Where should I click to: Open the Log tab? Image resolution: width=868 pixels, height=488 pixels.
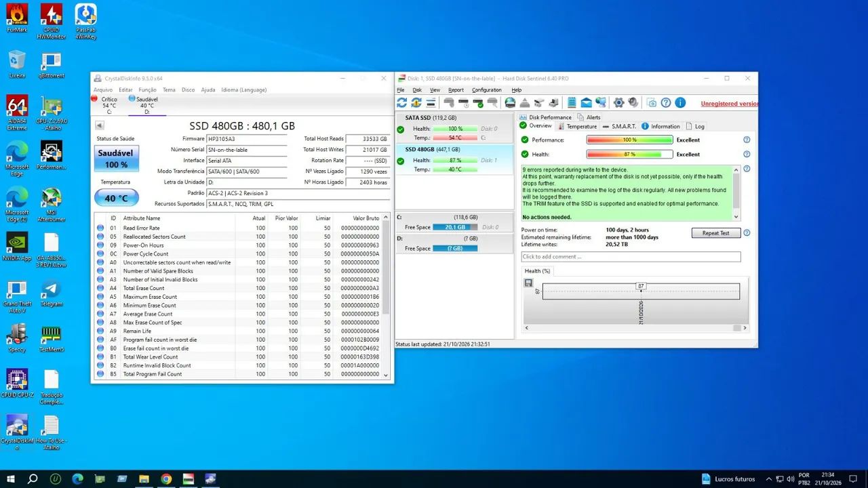pos(695,126)
